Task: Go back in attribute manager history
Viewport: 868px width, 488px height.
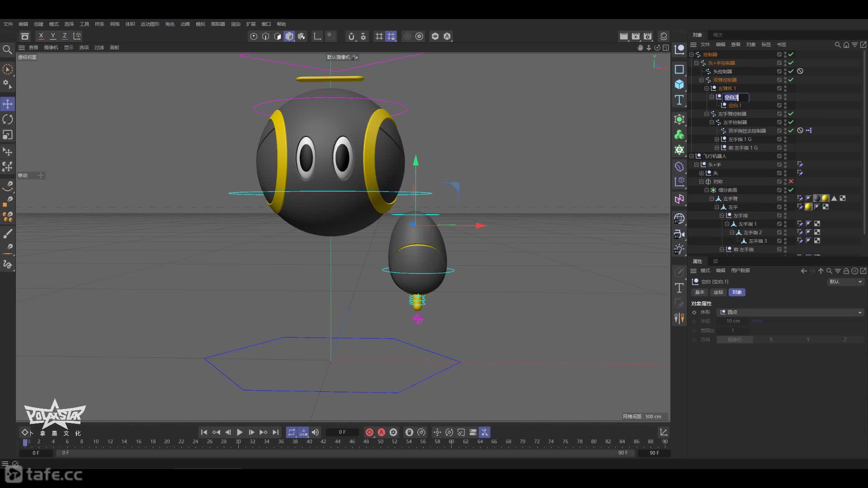Action: 803,271
